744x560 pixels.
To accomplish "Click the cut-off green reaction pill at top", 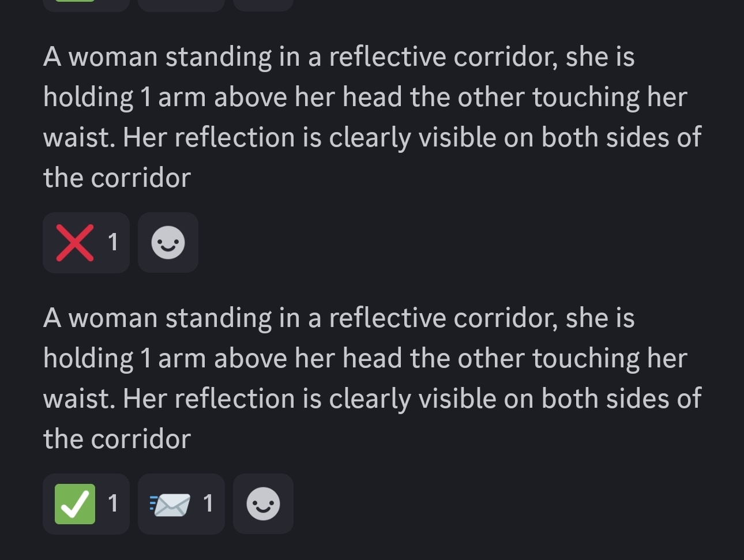I will [x=87, y=5].
